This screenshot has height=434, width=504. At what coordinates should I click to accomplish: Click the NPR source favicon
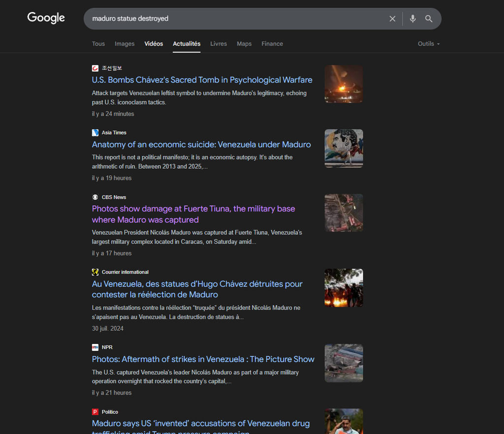pos(95,347)
